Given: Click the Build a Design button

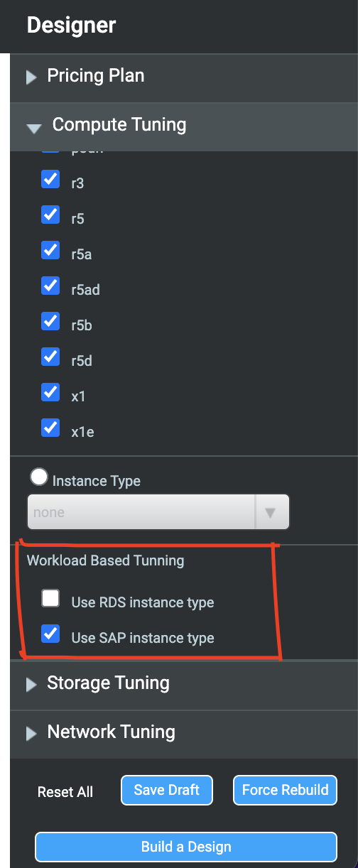Looking at the screenshot, I should click(186, 847).
